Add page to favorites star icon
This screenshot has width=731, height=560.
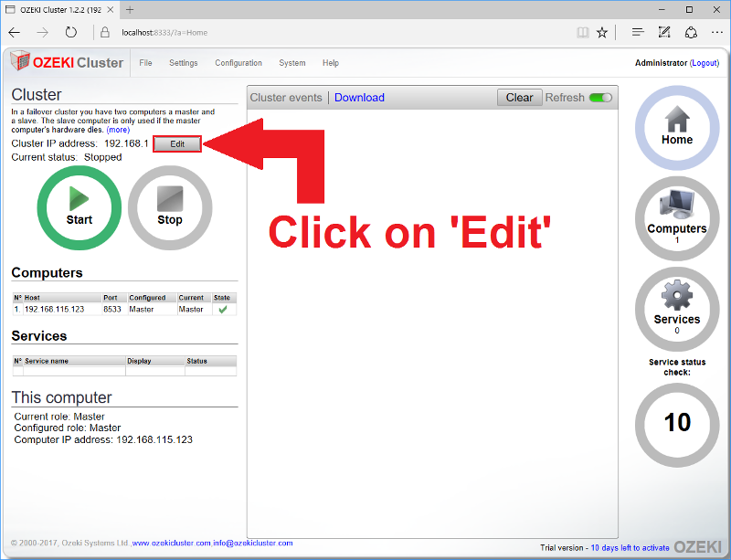coord(602,33)
